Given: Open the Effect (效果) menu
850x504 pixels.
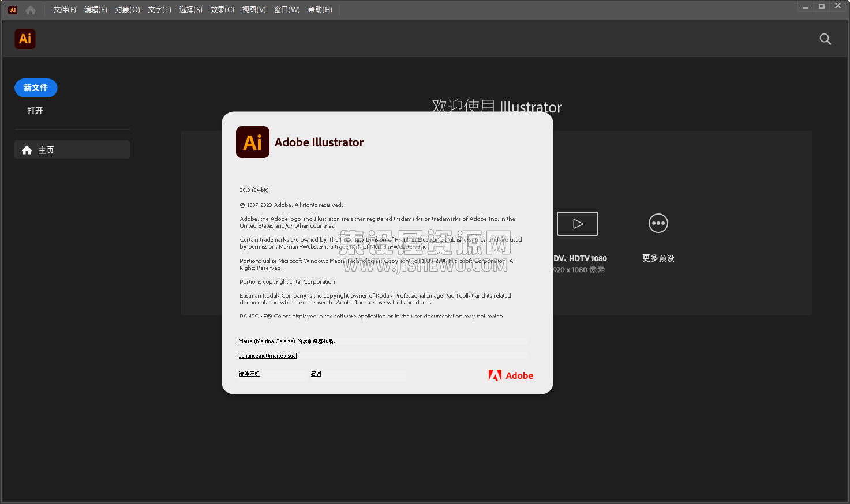Looking at the screenshot, I should [222, 10].
